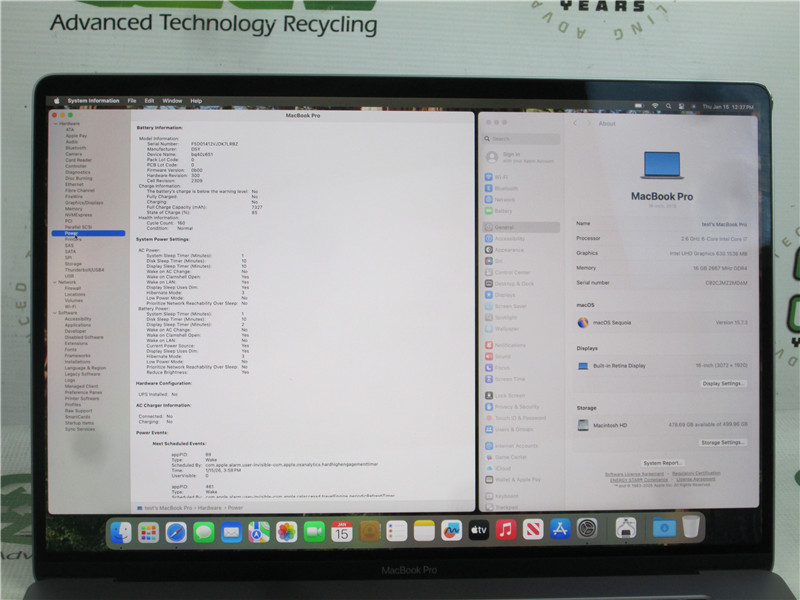
Task: Select Wi-Fi in System Settings sidebar
Action: [521, 177]
